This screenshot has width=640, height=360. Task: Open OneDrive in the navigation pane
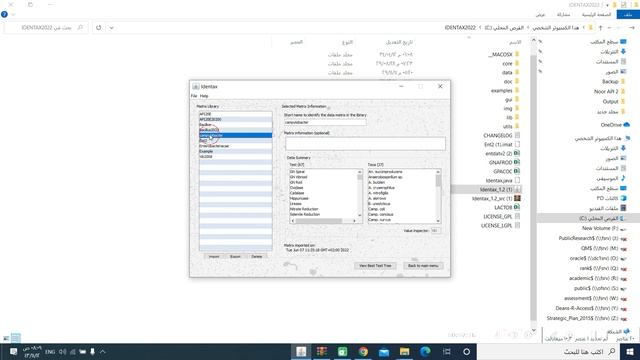coord(615,124)
